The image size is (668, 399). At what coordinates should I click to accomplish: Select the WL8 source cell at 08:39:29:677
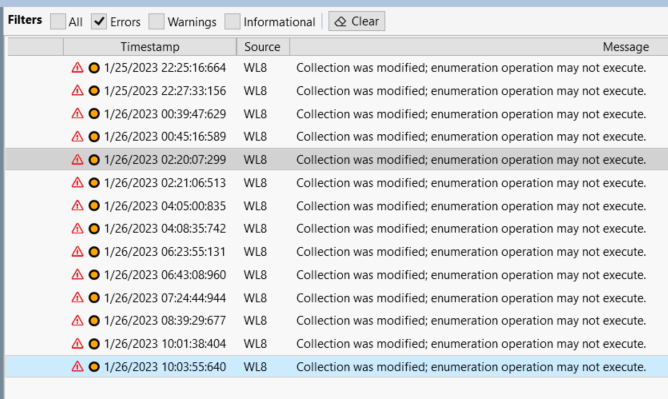coord(255,321)
